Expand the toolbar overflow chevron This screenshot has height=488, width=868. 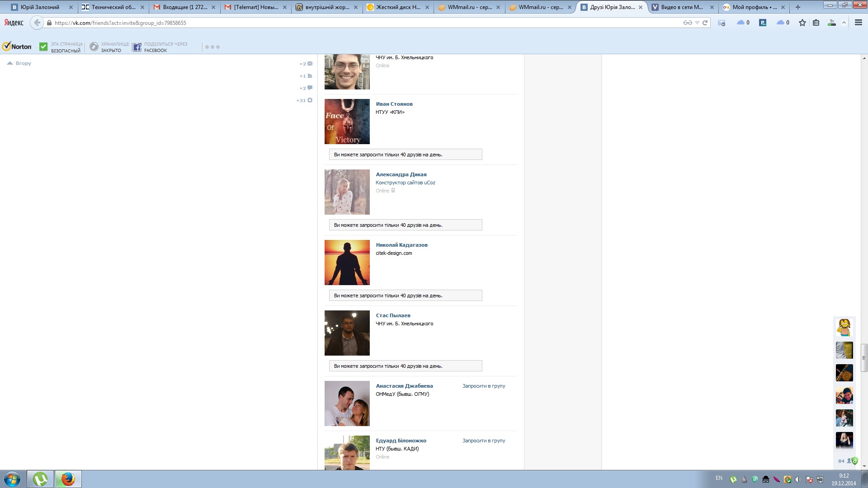[844, 23]
